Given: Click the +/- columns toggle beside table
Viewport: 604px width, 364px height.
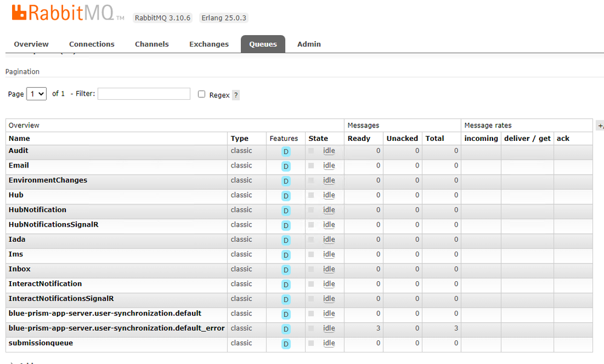Looking at the screenshot, I should (600, 126).
